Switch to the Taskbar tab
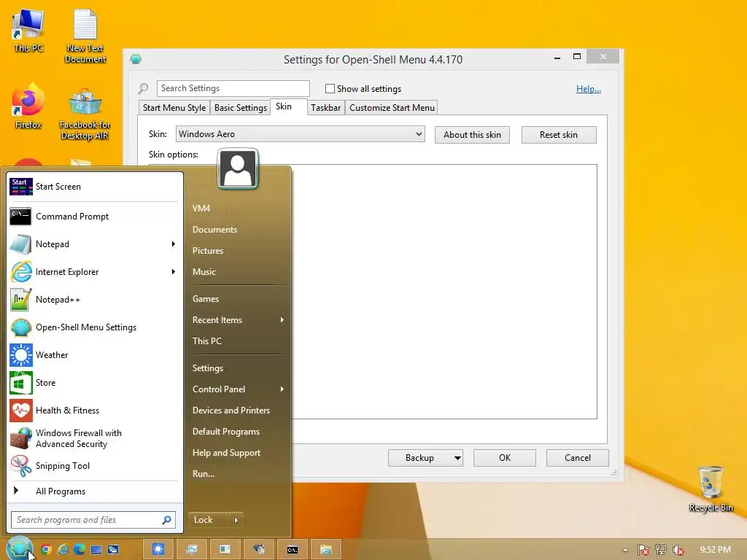Screen dimensions: 747x560 pyautogui.click(x=326, y=108)
